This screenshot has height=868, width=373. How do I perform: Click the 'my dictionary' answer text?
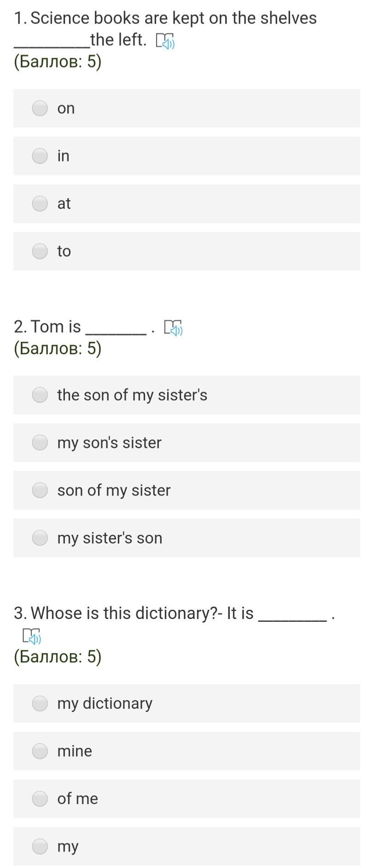pyautogui.click(x=105, y=703)
